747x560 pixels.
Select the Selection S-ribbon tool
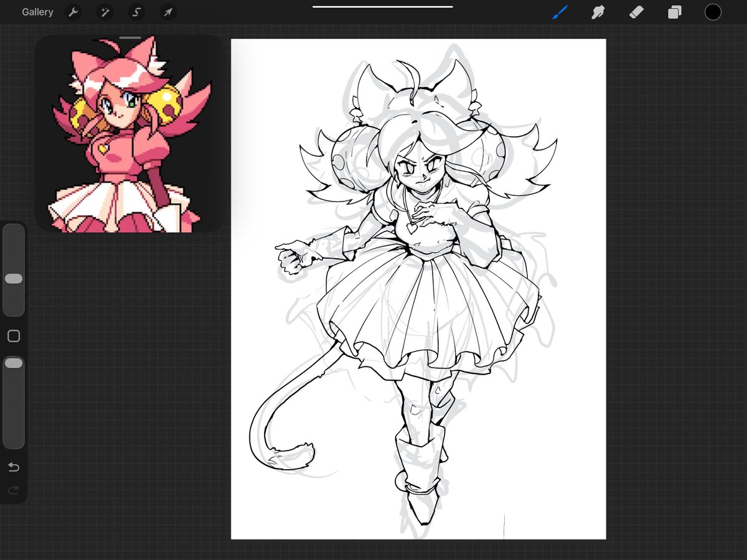[x=136, y=12]
